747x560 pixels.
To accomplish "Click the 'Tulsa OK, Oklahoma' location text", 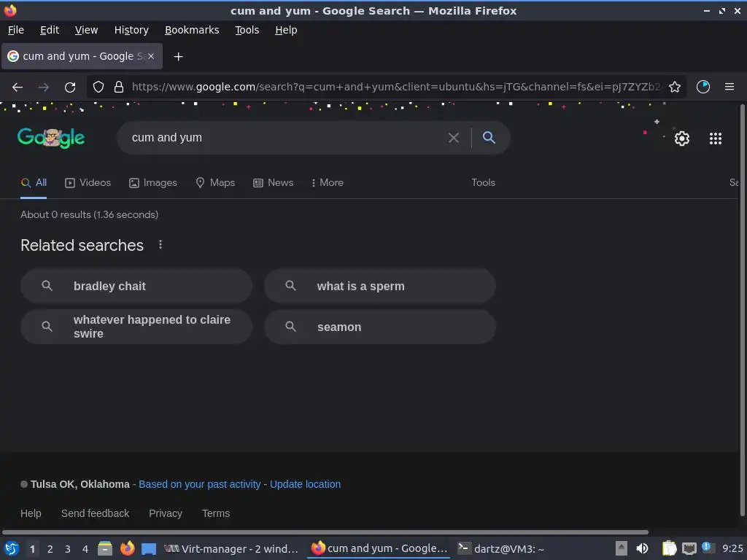I will pyautogui.click(x=80, y=484).
